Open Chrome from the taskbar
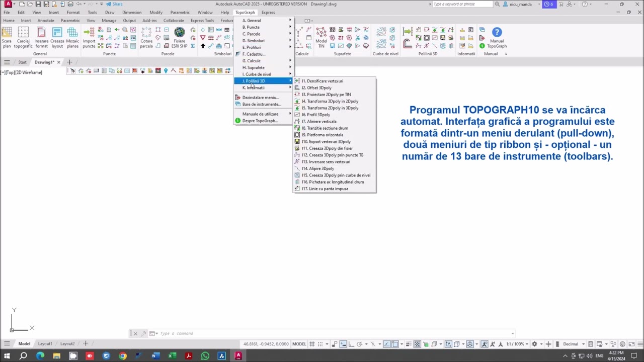The width and height of the screenshot is (644, 362). pyautogui.click(x=122, y=356)
